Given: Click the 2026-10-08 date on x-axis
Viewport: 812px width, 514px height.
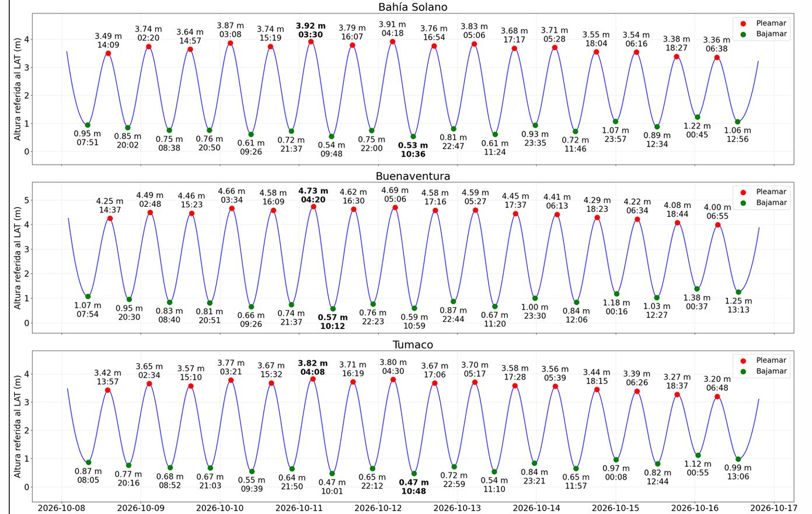Looking at the screenshot, I should (x=61, y=508).
